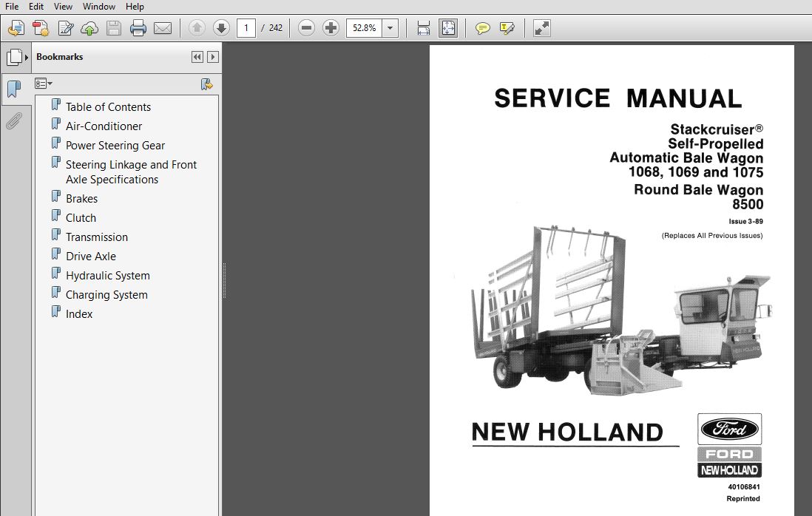Click the part number 40106841 text
The width and height of the screenshot is (812, 516).
click(744, 487)
